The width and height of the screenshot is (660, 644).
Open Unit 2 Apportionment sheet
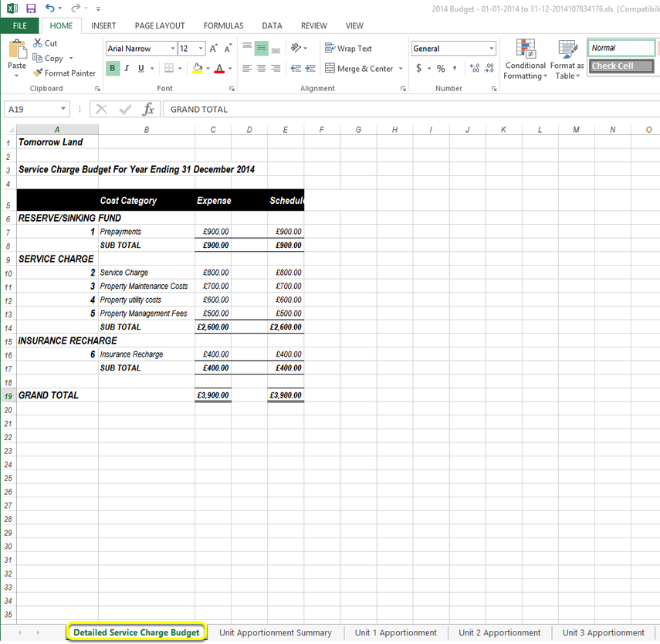tap(499, 632)
